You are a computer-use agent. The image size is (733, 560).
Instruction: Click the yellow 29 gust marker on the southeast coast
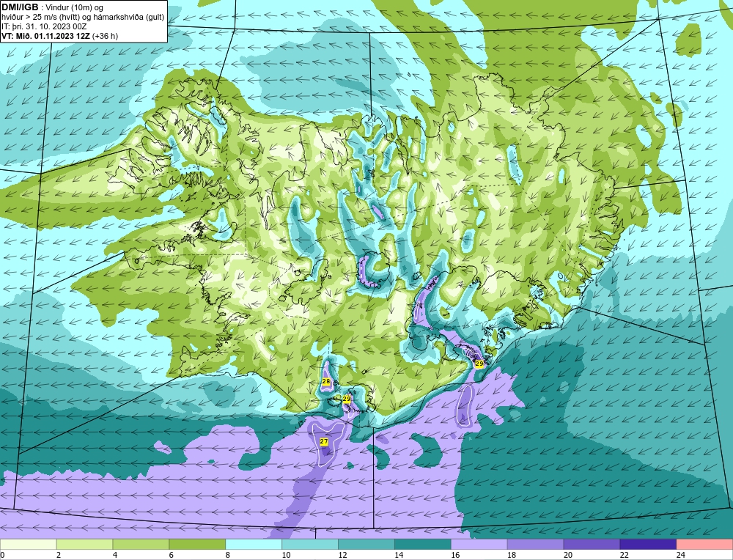click(479, 364)
